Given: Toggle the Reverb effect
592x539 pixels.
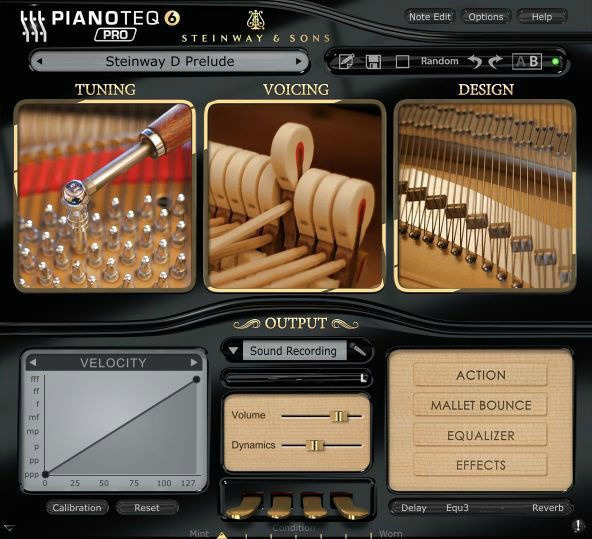Looking at the screenshot, I should [547, 508].
